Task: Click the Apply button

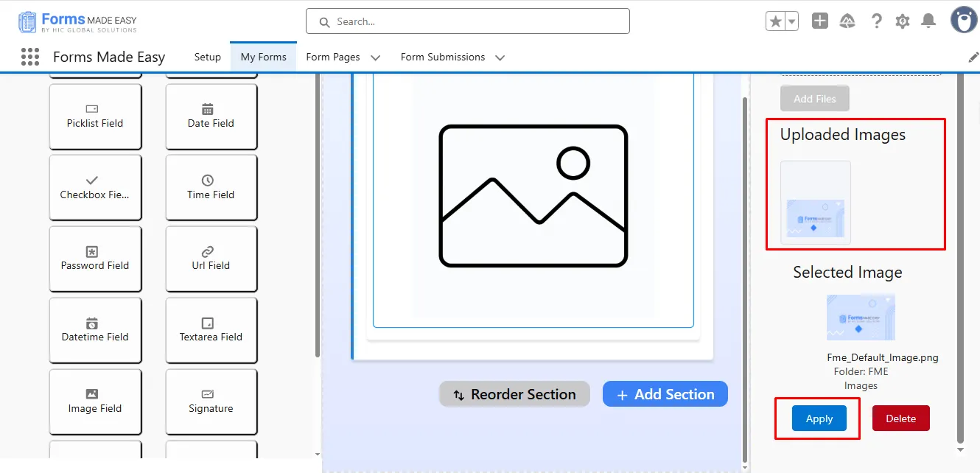Action: pyautogui.click(x=819, y=418)
